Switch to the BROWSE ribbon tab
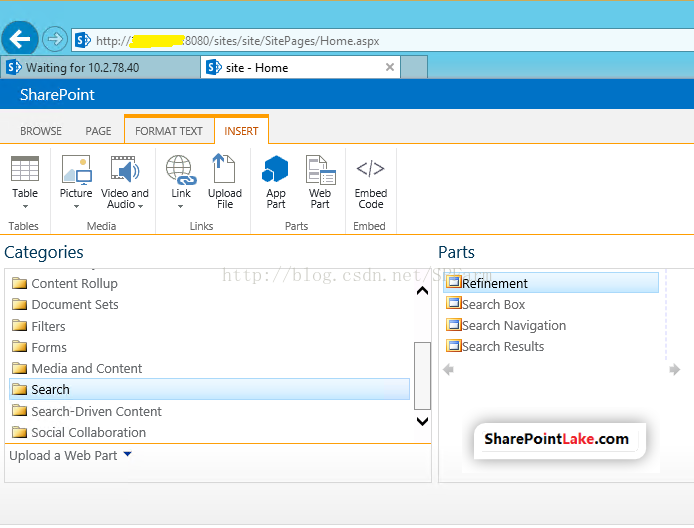This screenshot has width=694, height=528. 41,131
